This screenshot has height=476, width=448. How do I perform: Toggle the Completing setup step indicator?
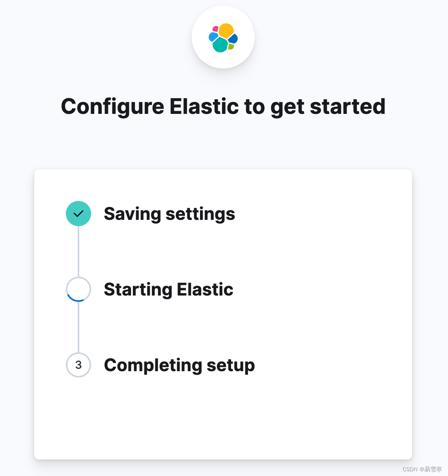coord(78,365)
